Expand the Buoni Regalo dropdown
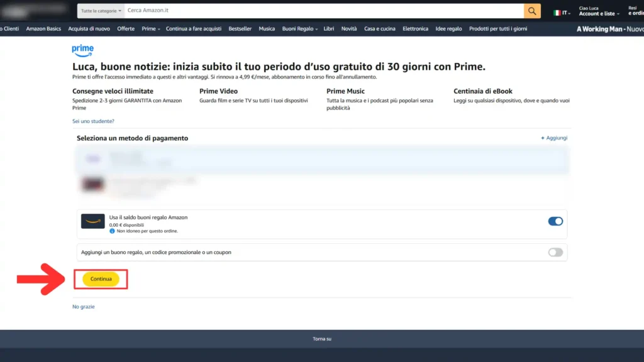 click(x=300, y=29)
